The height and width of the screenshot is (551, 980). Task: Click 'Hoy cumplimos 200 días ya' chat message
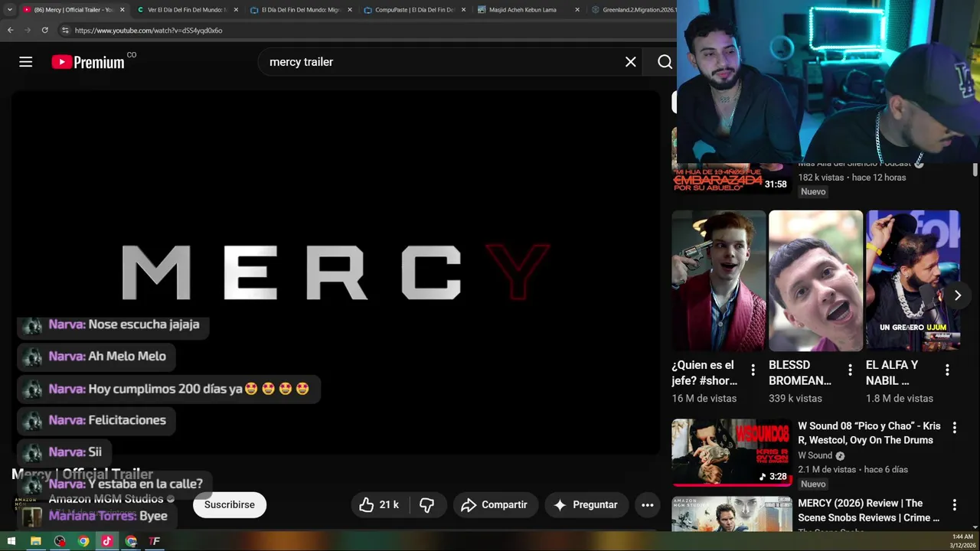tap(168, 389)
